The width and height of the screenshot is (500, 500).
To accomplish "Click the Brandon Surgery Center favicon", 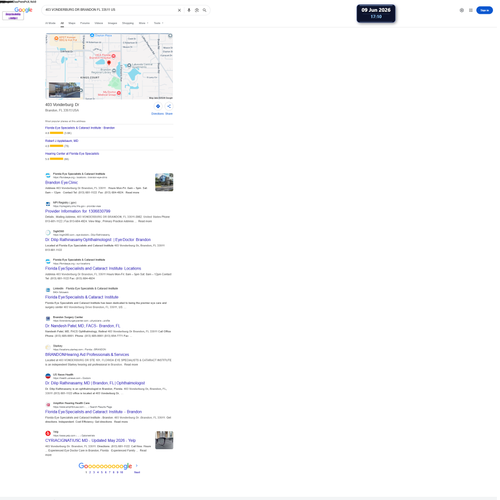I will click(48, 319).
